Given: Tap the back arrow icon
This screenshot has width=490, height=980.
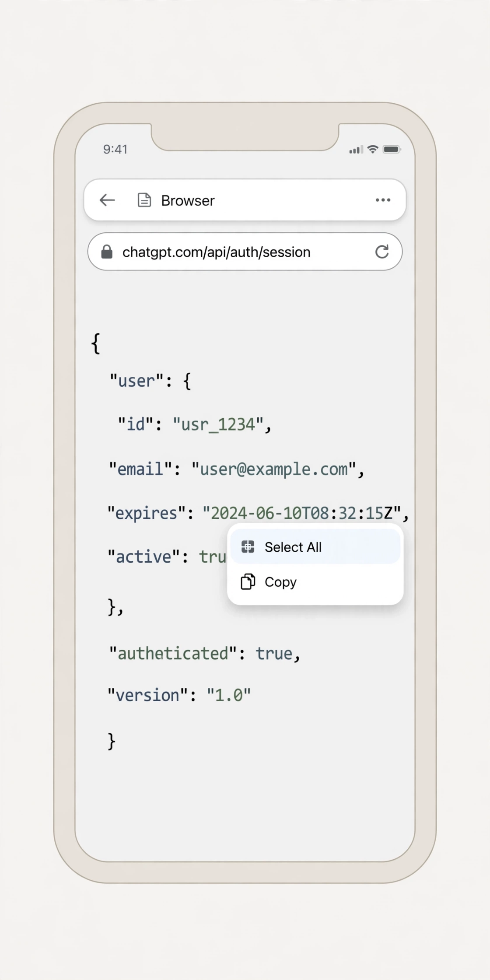Looking at the screenshot, I should (107, 200).
